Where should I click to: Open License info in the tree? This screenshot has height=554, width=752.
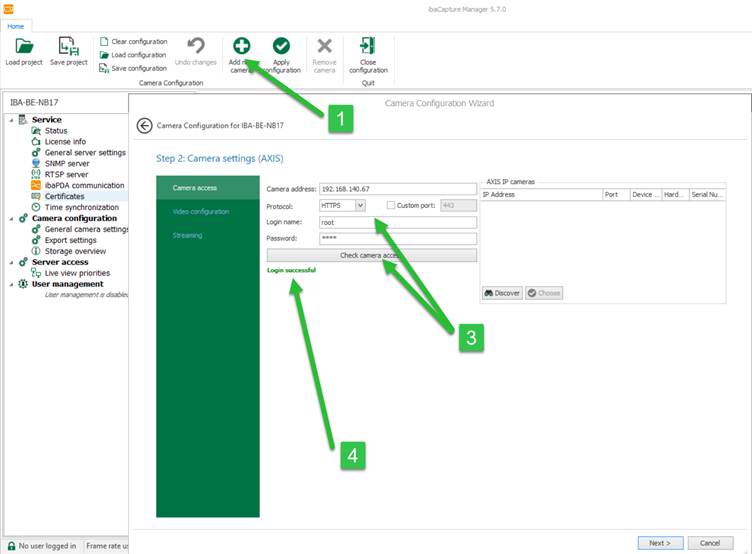tap(65, 141)
